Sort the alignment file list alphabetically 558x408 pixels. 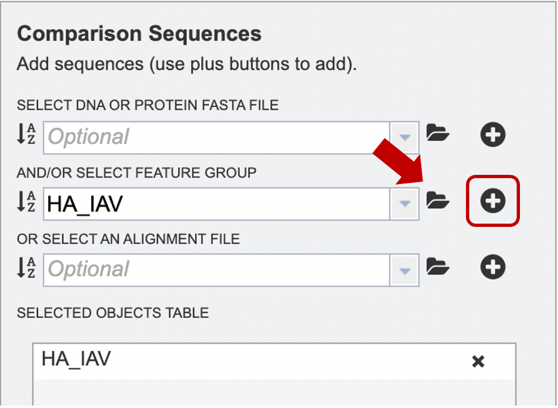click(26, 267)
